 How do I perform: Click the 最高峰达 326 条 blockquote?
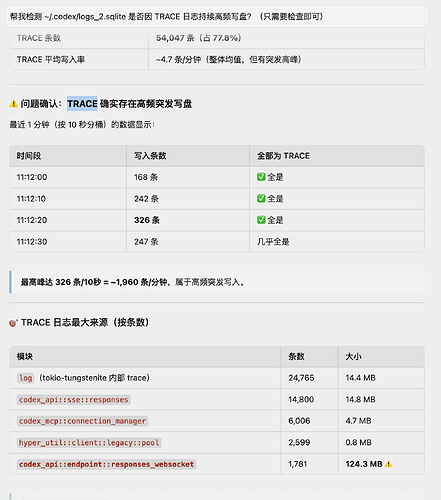(217, 282)
